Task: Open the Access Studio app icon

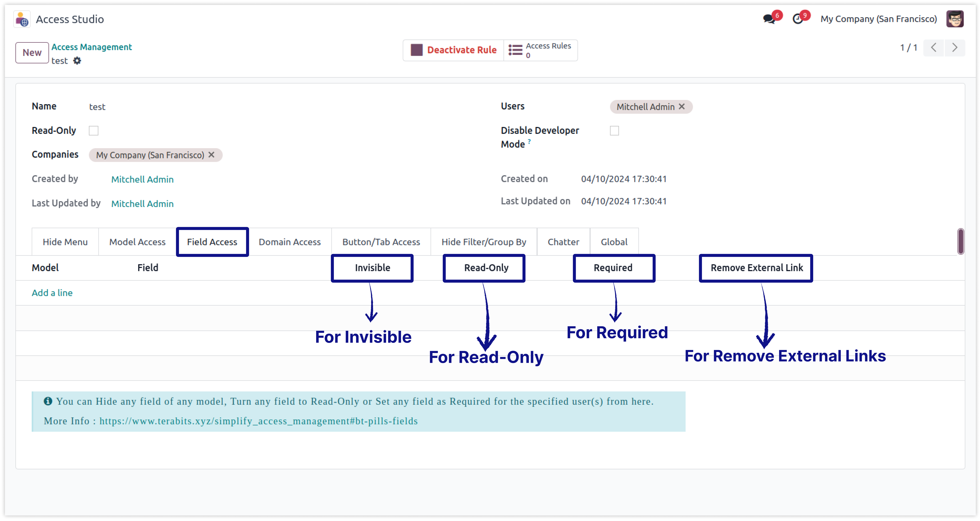Action: (22, 19)
